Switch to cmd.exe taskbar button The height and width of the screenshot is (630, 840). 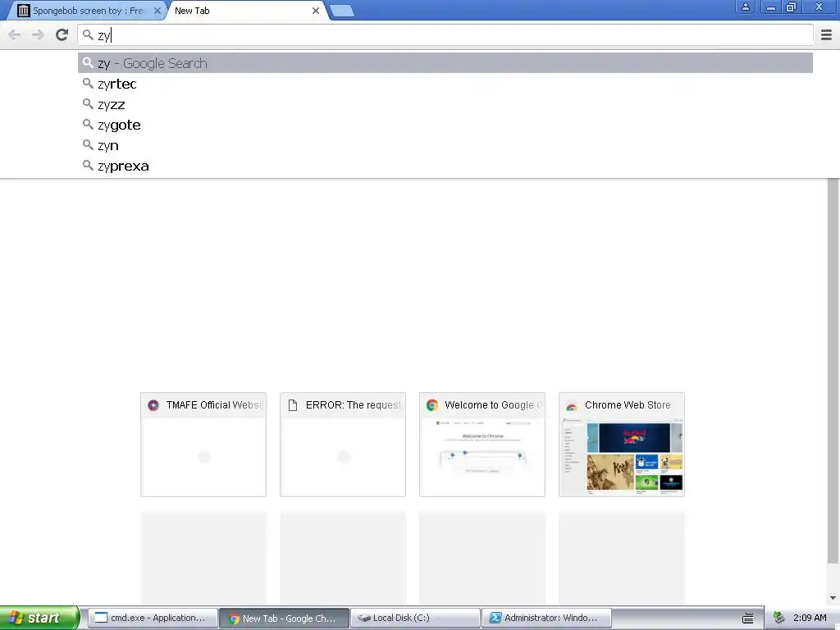pyautogui.click(x=153, y=619)
